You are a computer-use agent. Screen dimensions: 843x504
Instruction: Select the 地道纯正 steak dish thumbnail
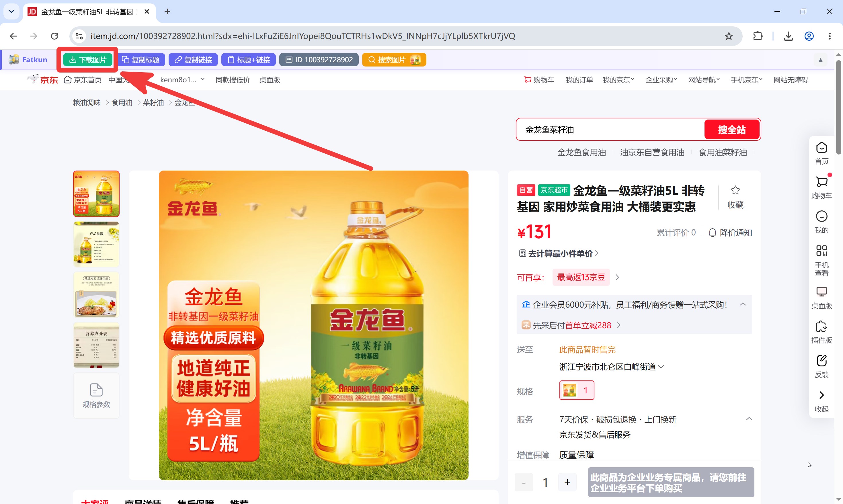96,294
